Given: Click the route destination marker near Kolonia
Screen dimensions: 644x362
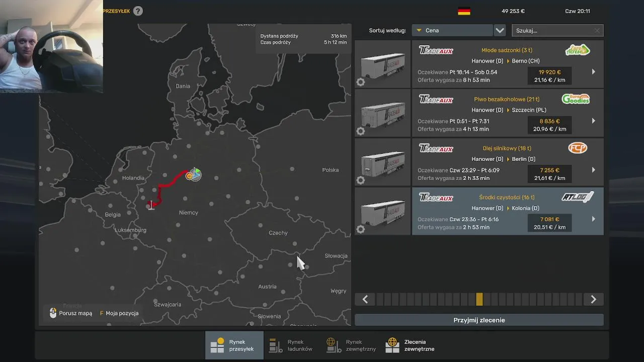Looking at the screenshot, I should pos(151,205).
